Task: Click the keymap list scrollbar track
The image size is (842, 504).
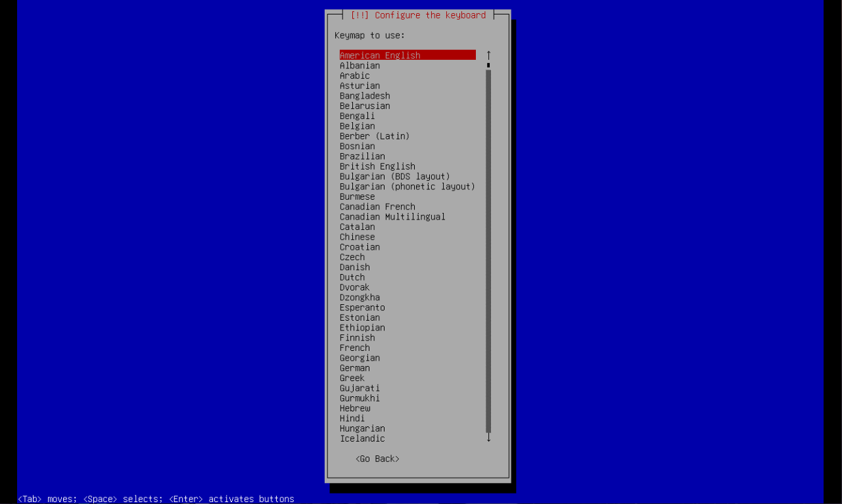Action: pyautogui.click(x=488, y=250)
